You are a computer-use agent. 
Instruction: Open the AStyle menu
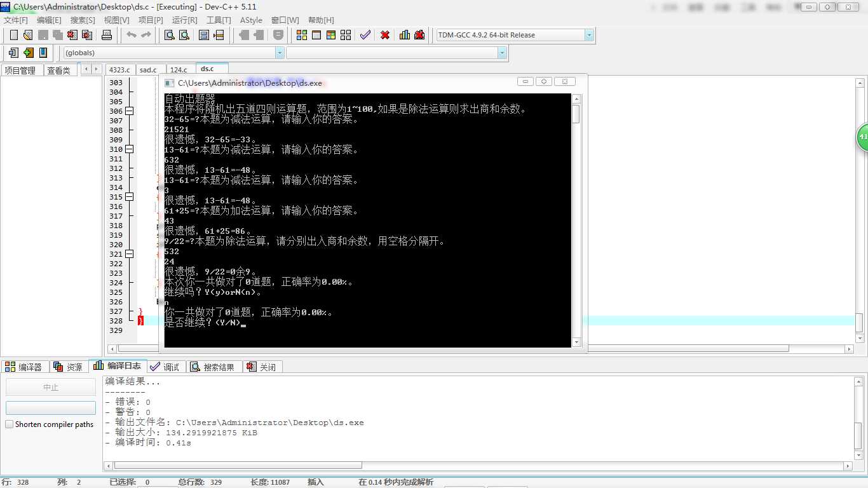point(251,20)
